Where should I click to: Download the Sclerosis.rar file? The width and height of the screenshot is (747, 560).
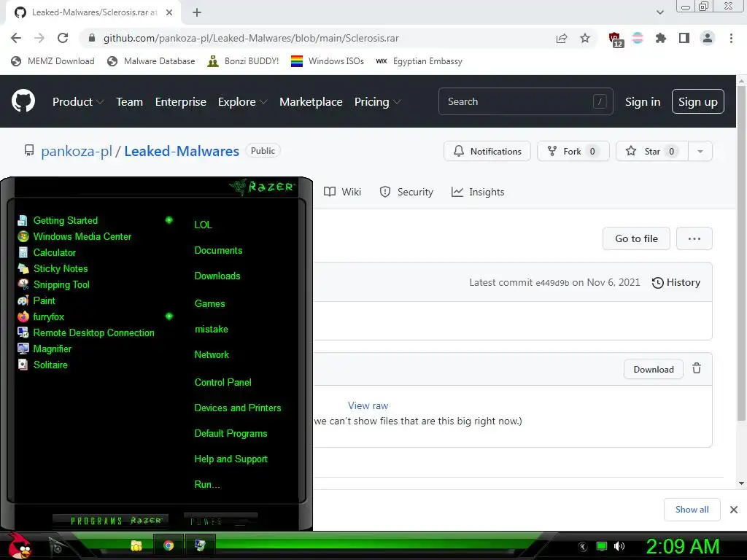click(x=653, y=370)
